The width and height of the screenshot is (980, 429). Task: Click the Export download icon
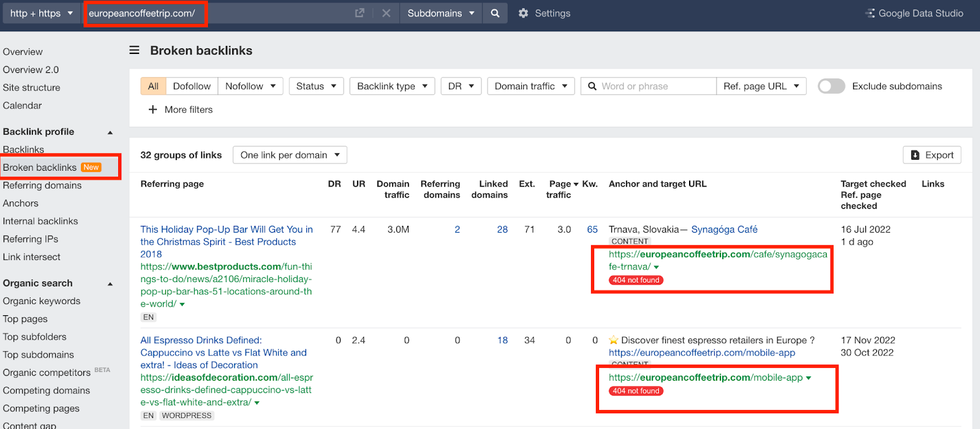pos(915,155)
